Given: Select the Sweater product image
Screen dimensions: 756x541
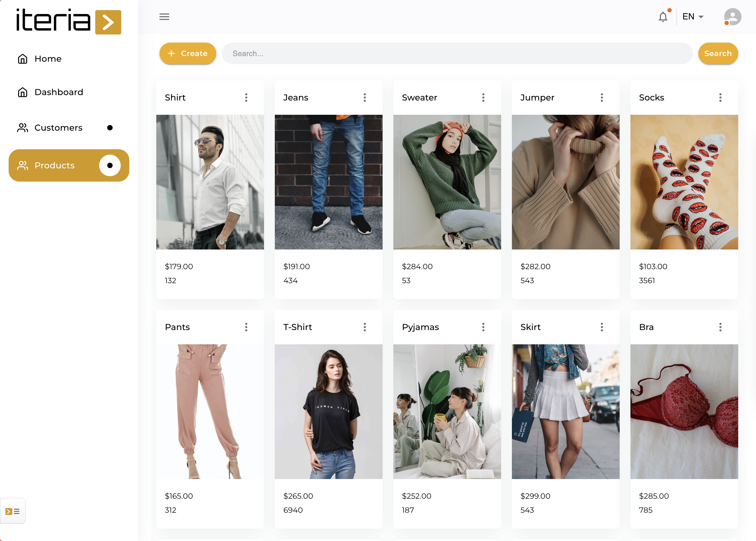Looking at the screenshot, I should [447, 182].
